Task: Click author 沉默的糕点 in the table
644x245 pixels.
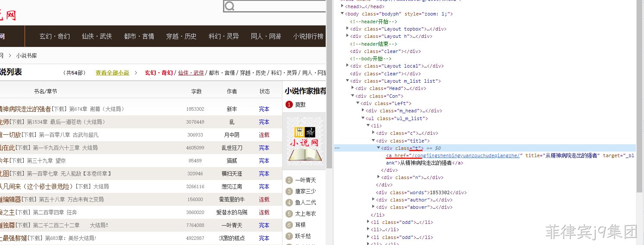Action: 232,238
